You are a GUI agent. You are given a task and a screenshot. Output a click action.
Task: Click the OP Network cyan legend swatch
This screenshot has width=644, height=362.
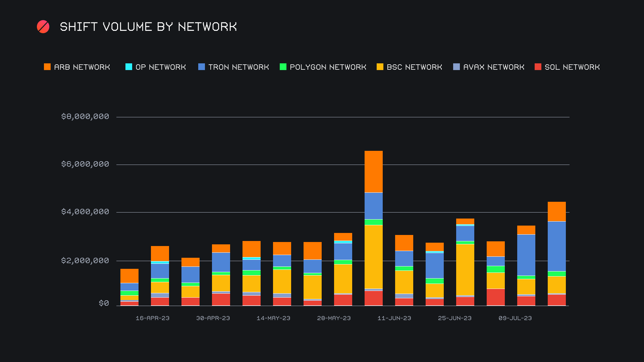129,67
